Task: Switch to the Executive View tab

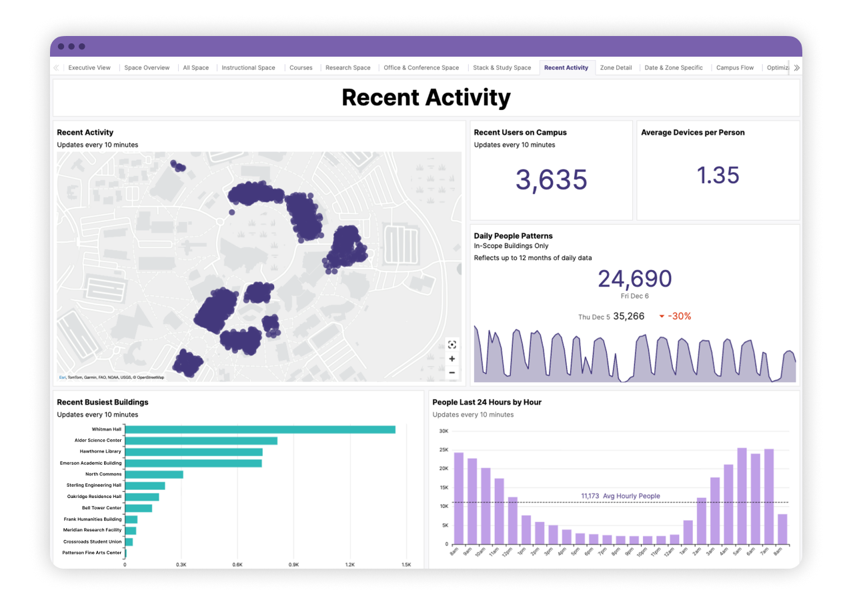Action: (89, 67)
